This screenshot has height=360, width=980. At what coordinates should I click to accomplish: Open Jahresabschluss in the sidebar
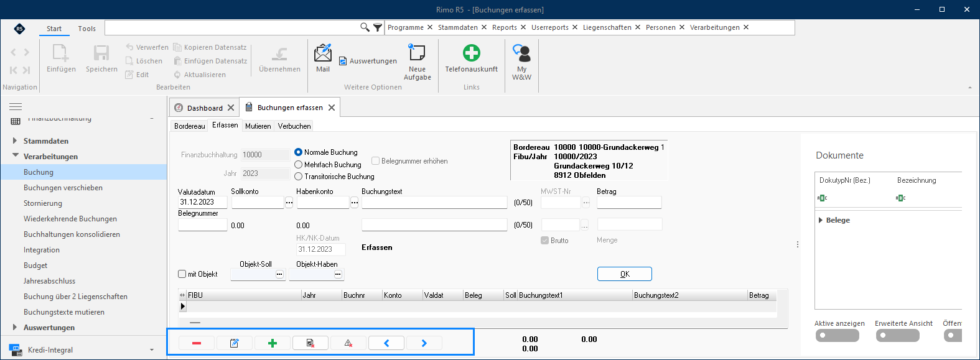49,281
